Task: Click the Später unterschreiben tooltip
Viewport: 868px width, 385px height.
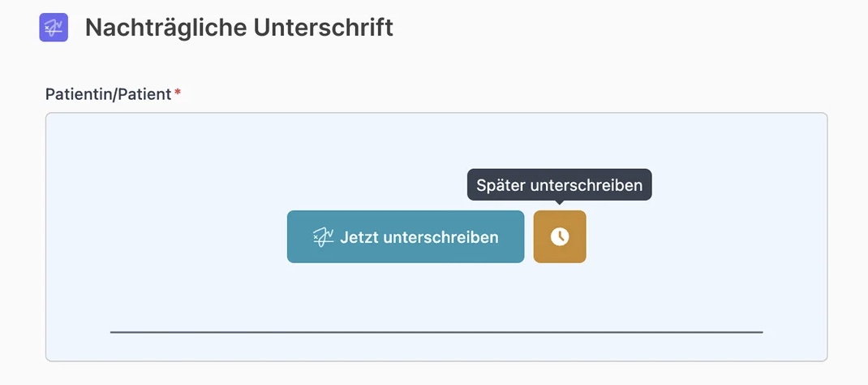Action: pyautogui.click(x=559, y=185)
